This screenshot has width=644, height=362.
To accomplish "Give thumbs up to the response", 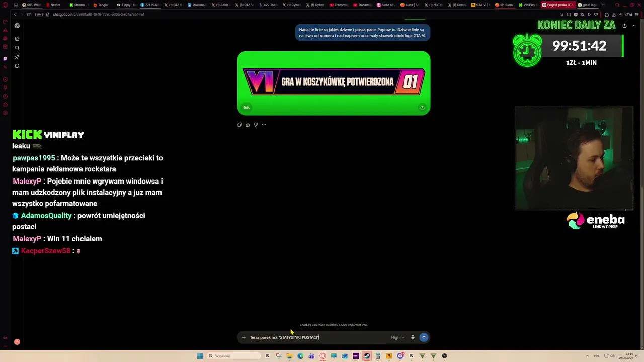I will click(x=248, y=125).
